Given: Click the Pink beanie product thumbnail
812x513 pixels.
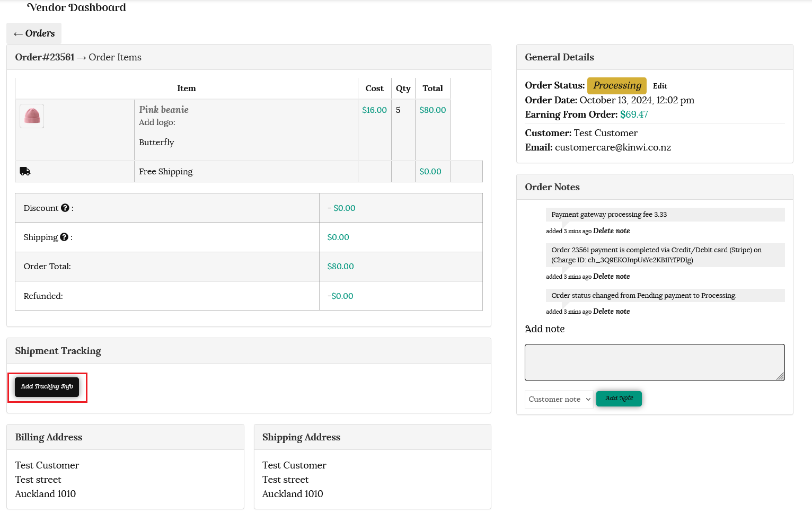Looking at the screenshot, I should (x=32, y=116).
